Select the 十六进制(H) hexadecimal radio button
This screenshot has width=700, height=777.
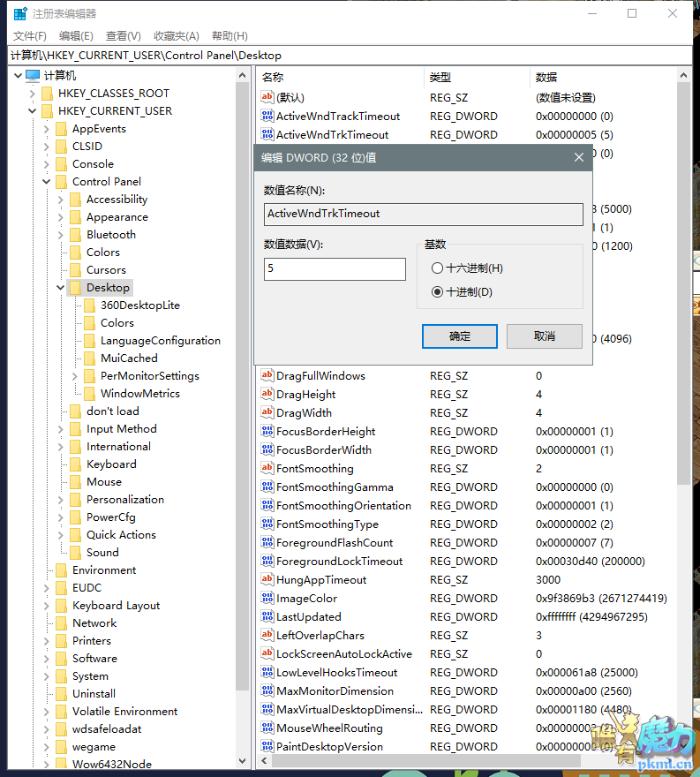(x=437, y=268)
